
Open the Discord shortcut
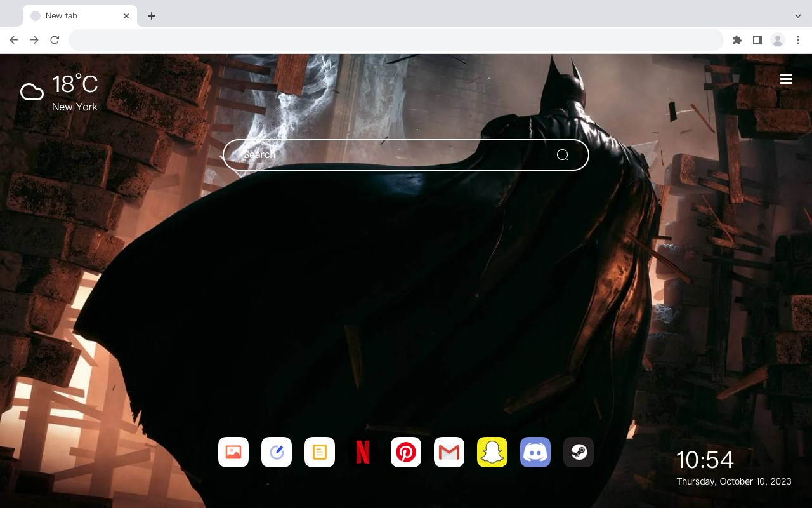click(535, 452)
